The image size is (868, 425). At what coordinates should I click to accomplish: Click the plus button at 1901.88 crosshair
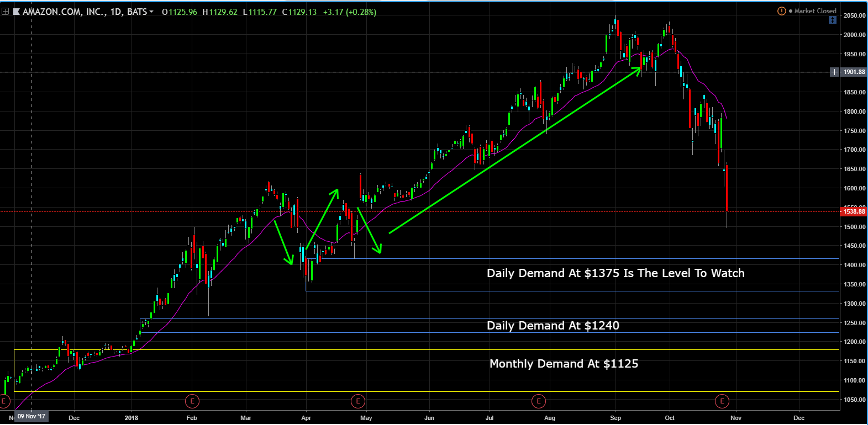coord(834,72)
